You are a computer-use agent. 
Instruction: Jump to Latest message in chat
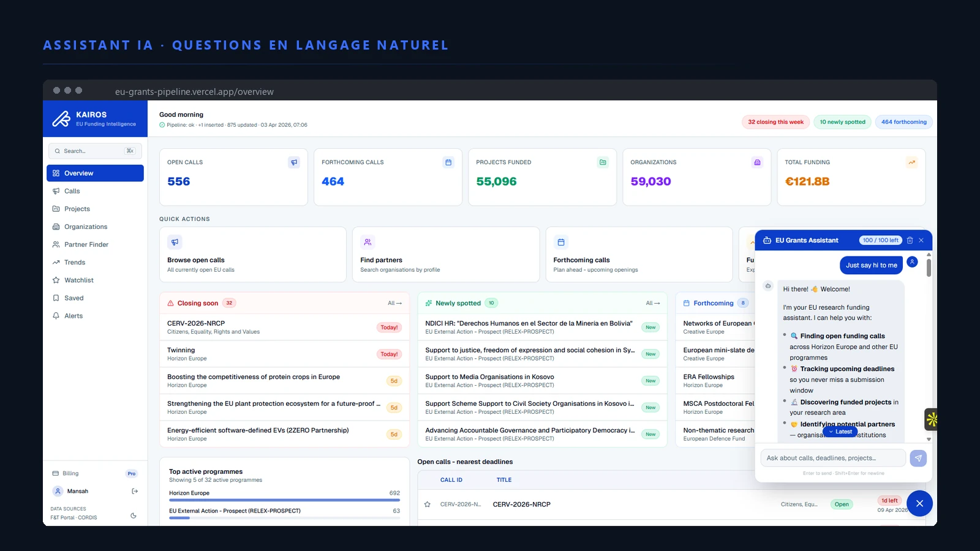(x=840, y=432)
